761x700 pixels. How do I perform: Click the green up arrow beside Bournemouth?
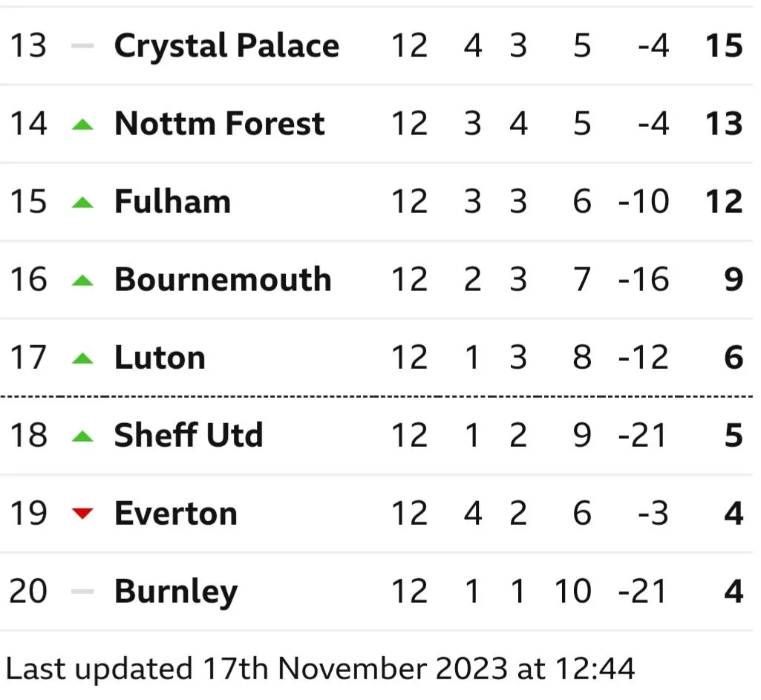coord(82,281)
